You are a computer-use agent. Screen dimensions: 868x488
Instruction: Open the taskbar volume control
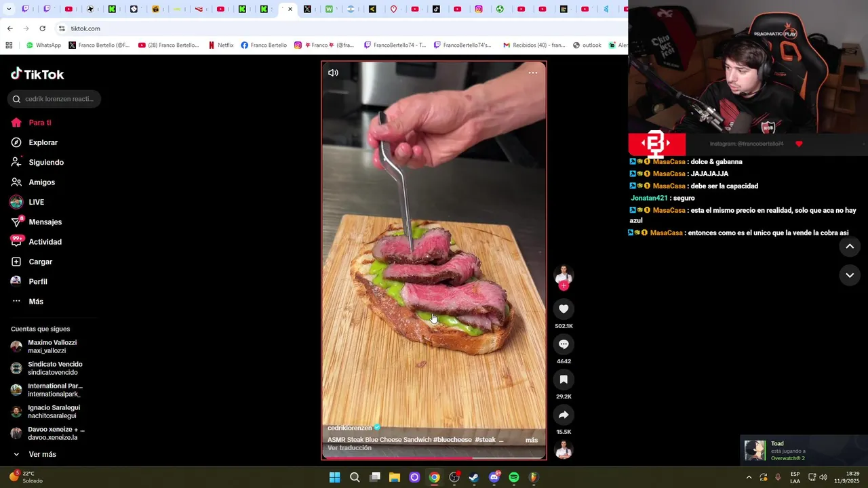[x=823, y=477]
